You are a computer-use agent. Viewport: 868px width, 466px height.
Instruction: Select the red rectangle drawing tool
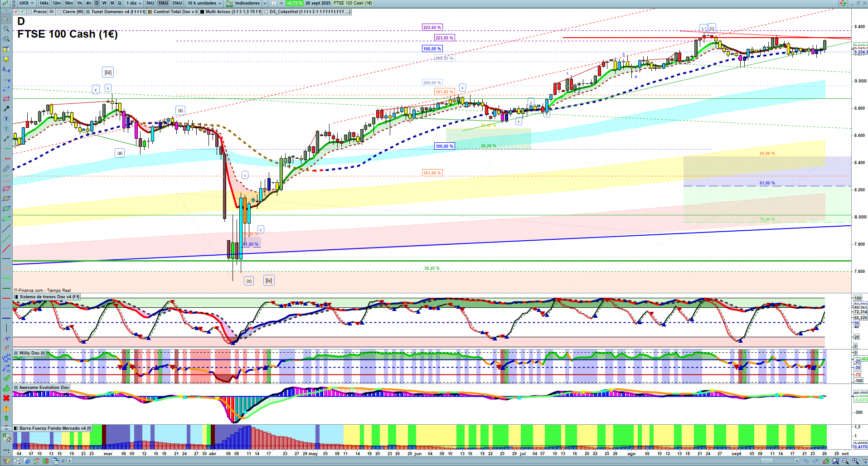coord(6,99)
